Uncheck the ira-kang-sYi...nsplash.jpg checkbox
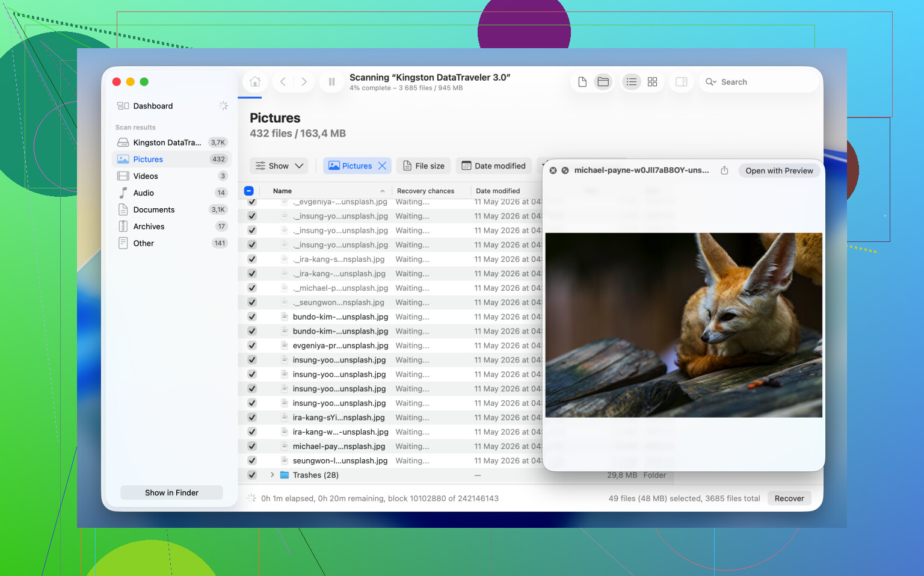The width and height of the screenshot is (924, 576). pyautogui.click(x=252, y=418)
